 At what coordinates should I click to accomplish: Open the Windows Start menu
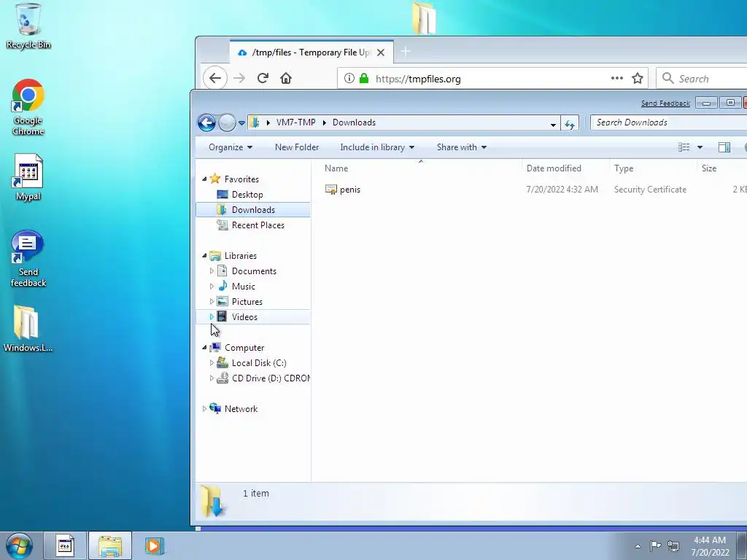pyautogui.click(x=19, y=545)
